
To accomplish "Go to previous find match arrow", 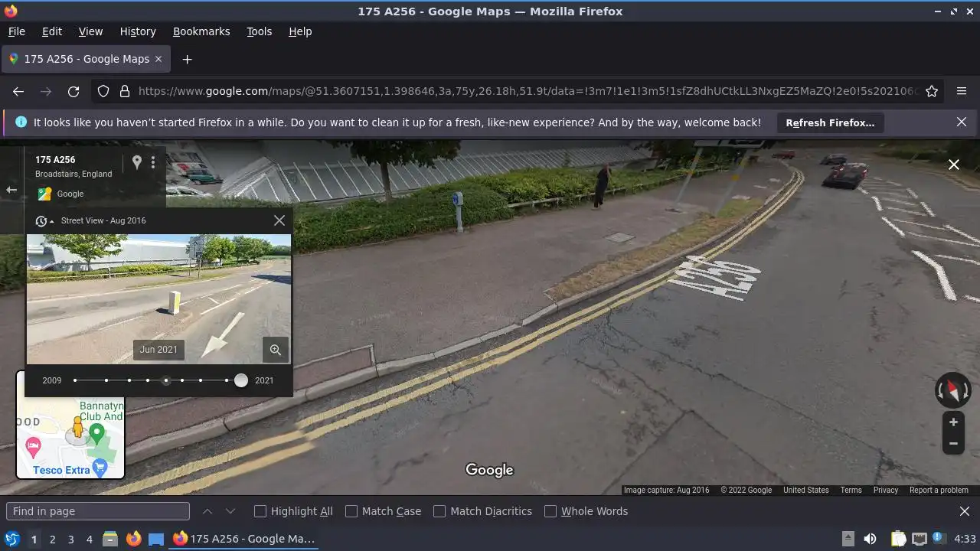I will click(x=207, y=511).
